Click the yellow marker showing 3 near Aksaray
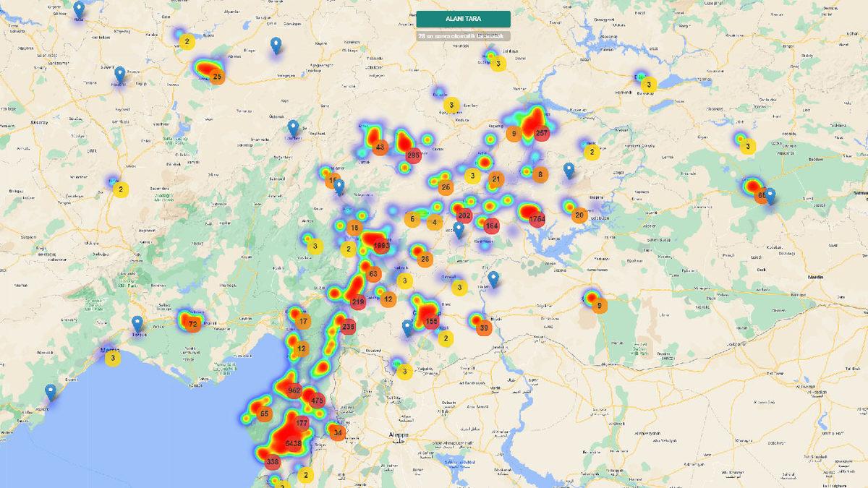Screen dimensions: 868x488 point(120,189)
